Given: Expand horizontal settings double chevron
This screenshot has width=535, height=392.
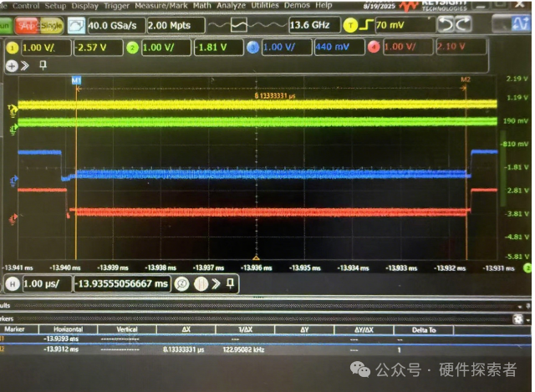Looking at the screenshot, I should coord(216,283).
